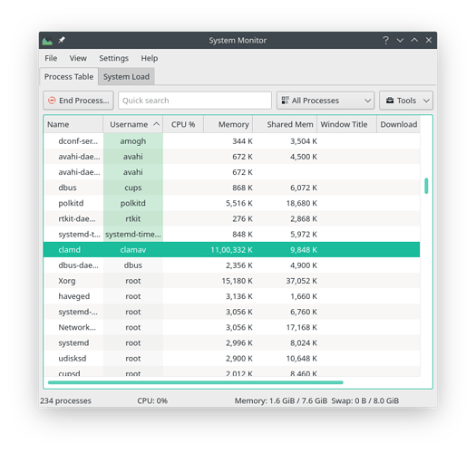Click the pin icon in the titlebar
The height and width of the screenshot is (453, 476).
click(62, 40)
